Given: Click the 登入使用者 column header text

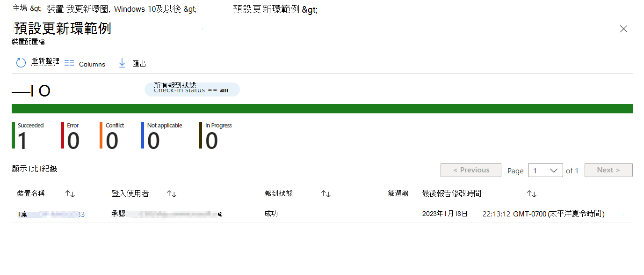Looking at the screenshot, I should tap(130, 193).
